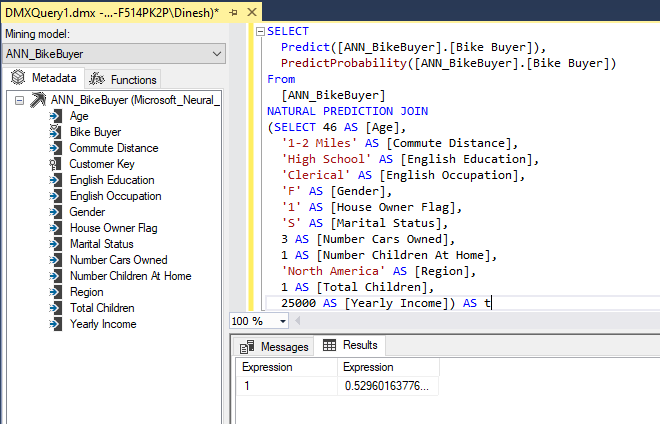This screenshot has width=660, height=424.
Task: Click the From keyword in the query
Action: click(x=281, y=79)
